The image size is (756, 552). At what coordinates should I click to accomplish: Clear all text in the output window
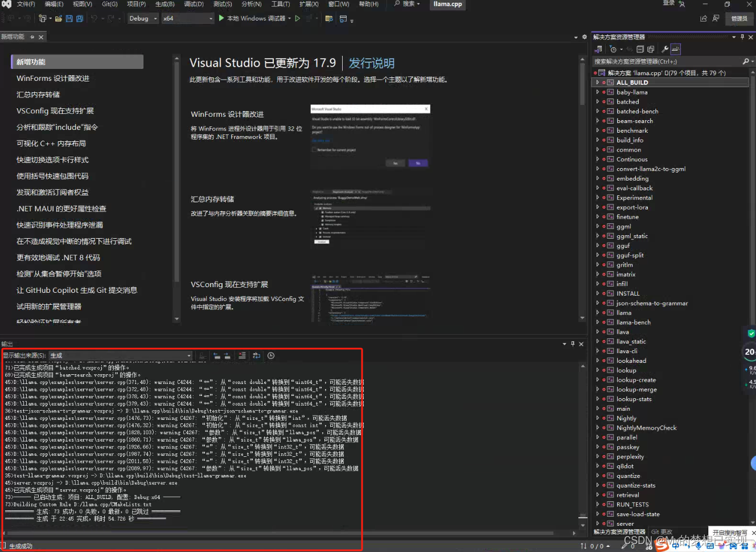click(242, 355)
